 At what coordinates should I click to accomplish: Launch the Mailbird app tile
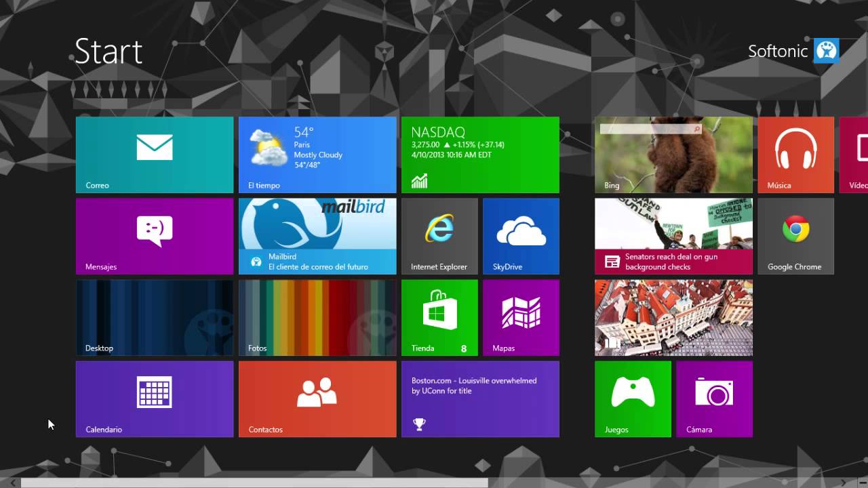(317, 236)
